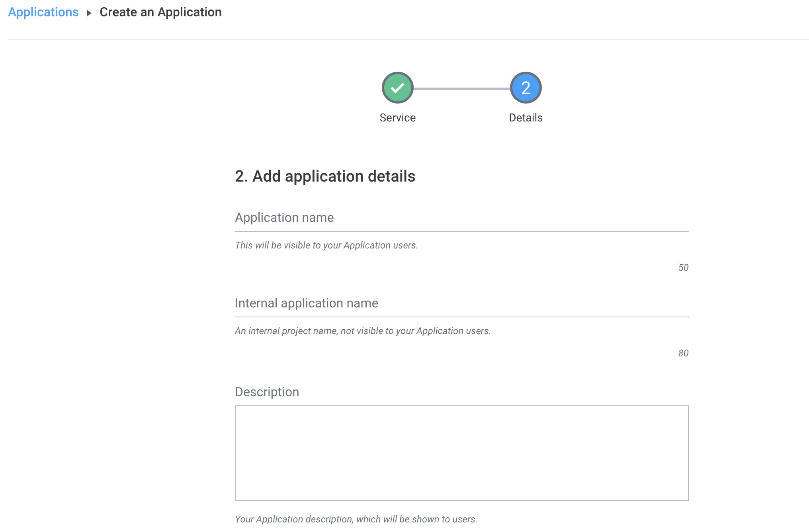The image size is (809, 532).
Task: Click the 'This will be visible to your Application users.' hint
Action: click(x=326, y=245)
